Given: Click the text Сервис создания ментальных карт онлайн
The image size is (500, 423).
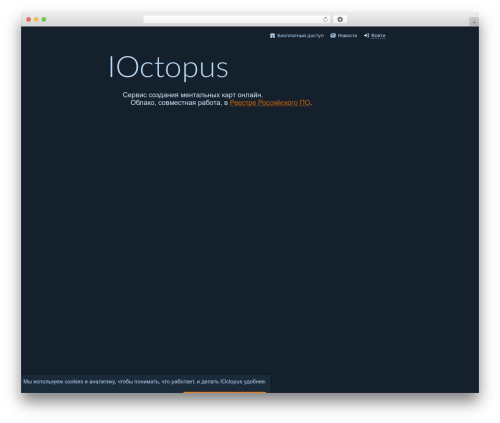Looking at the screenshot, I should [193, 95].
